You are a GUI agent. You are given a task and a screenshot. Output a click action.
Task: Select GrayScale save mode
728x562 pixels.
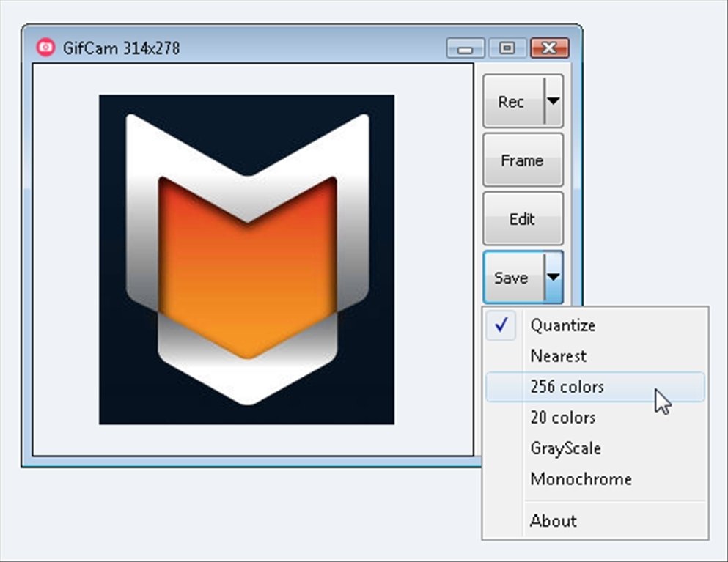click(595, 448)
